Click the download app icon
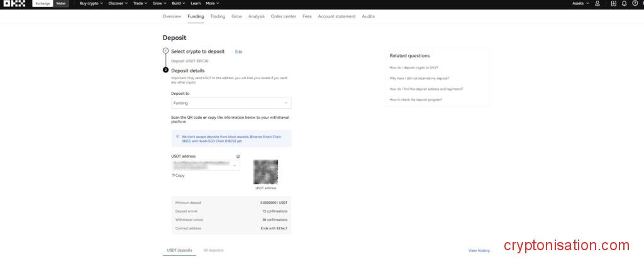The image size is (644, 259). pos(614,3)
